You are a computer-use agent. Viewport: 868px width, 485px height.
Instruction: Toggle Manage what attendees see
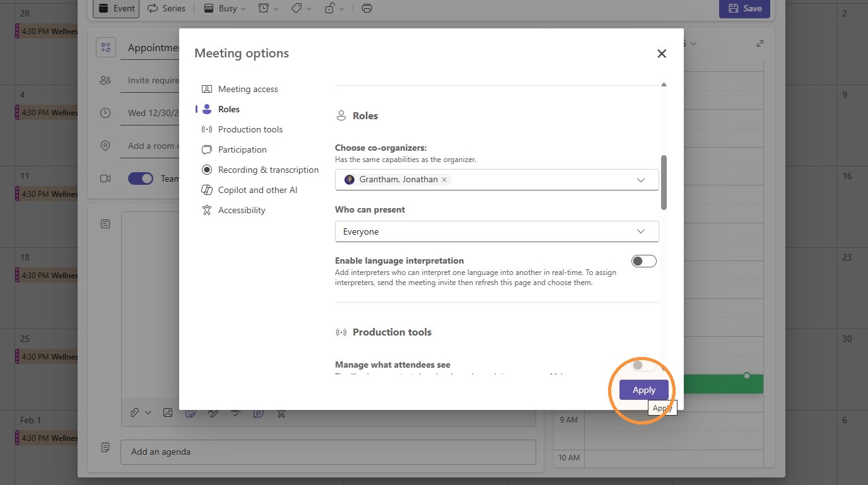pos(644,365)
